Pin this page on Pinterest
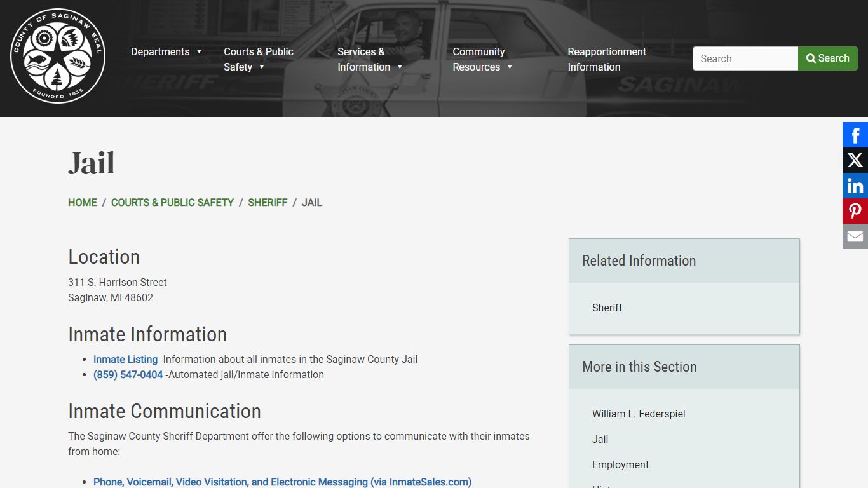 (855, 211)
